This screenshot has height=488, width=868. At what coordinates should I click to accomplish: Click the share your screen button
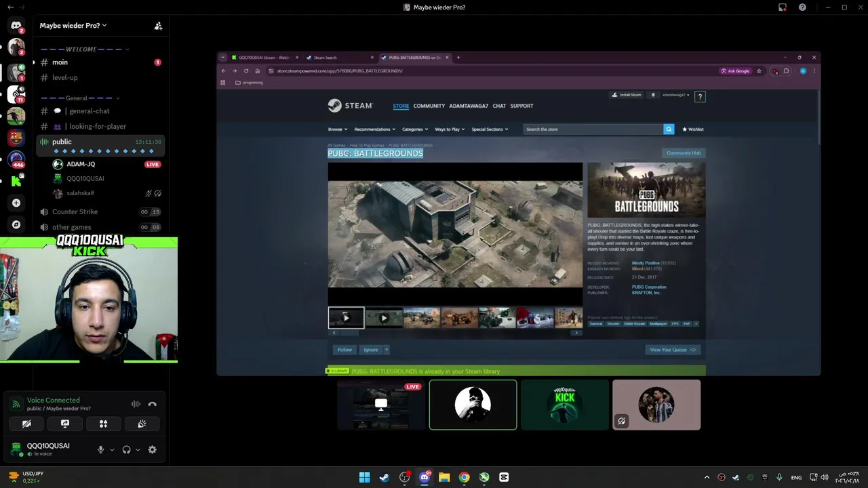tap(65, 424)
